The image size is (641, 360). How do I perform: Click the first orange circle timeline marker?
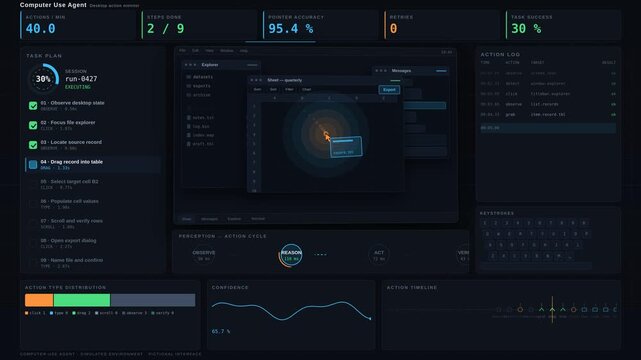520,310
